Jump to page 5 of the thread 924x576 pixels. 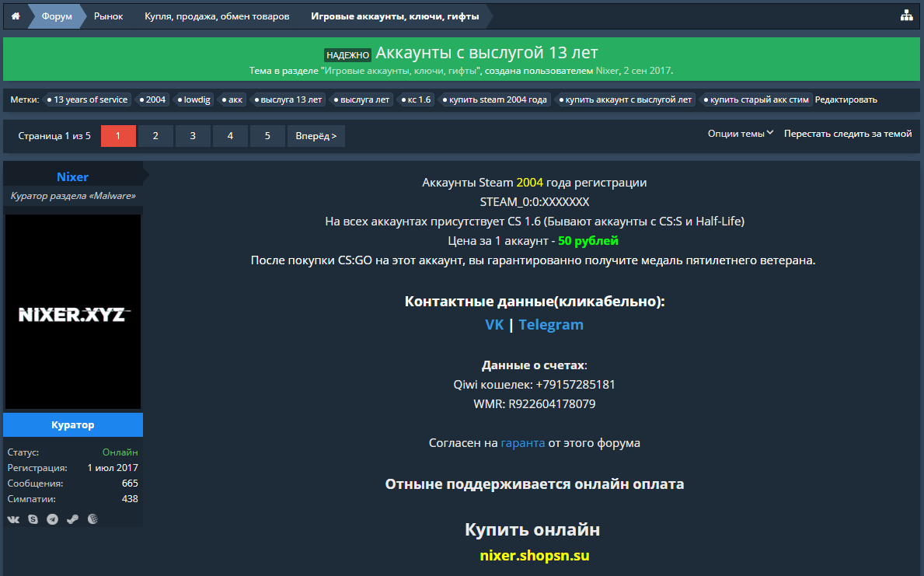267,136
